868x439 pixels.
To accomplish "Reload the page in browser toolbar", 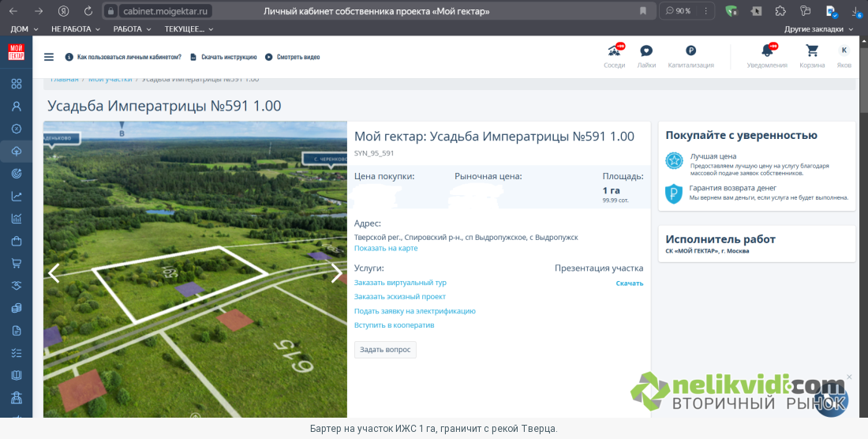I will coord(88,11).
